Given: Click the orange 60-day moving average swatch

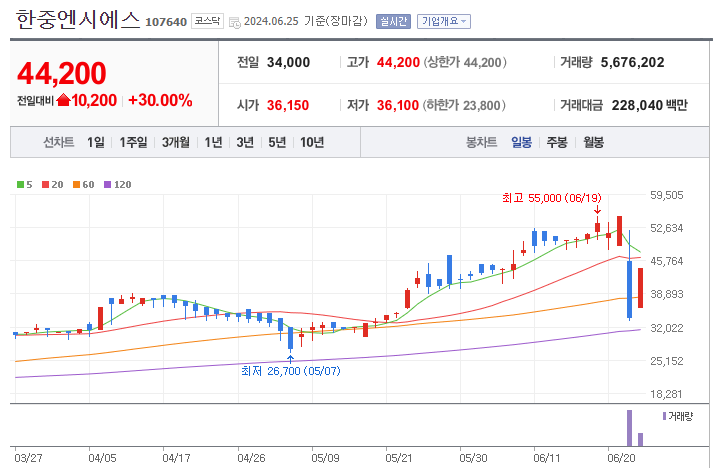Looking at the screenshot, I should click(76, 185).
